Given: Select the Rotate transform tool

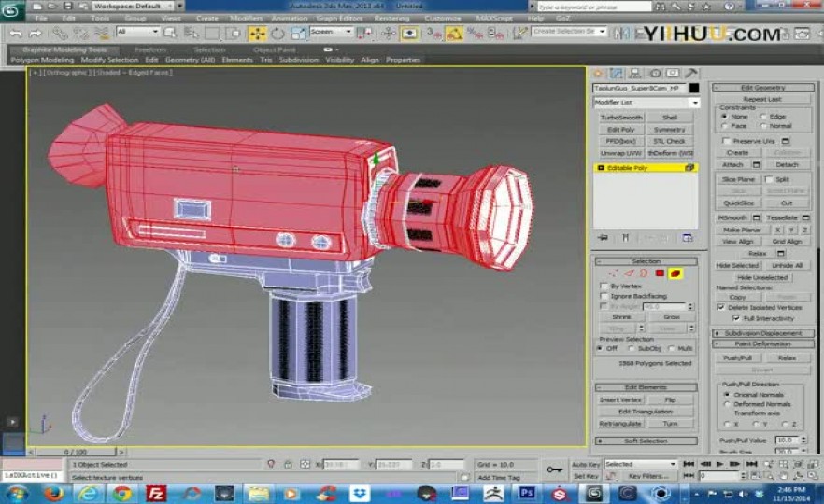Looking at the screenshot, I should coord(277,34).
